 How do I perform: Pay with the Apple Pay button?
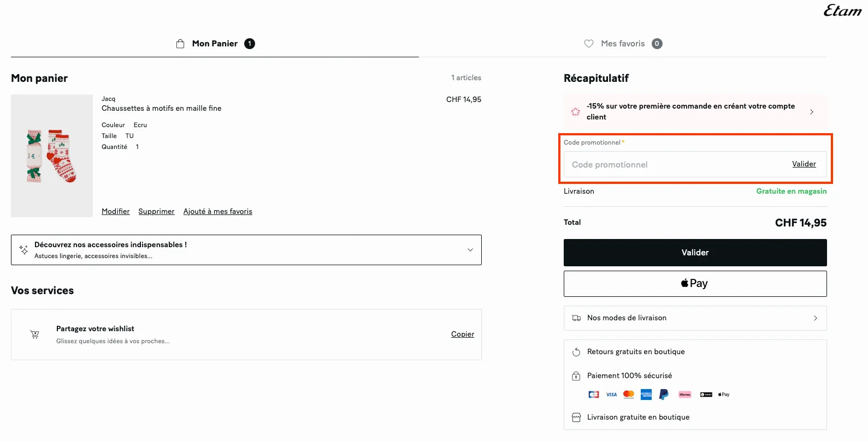(695, 284)
